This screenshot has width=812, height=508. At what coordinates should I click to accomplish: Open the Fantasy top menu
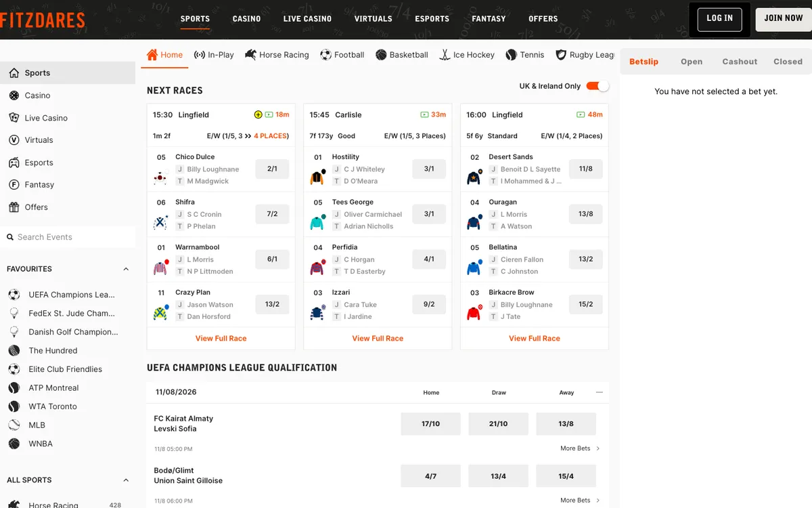pos(489,19)
